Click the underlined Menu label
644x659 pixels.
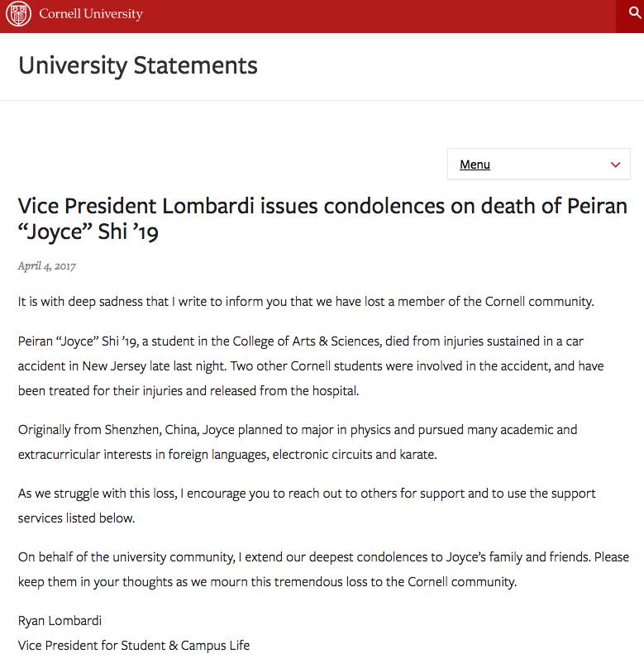click(475, 165)
